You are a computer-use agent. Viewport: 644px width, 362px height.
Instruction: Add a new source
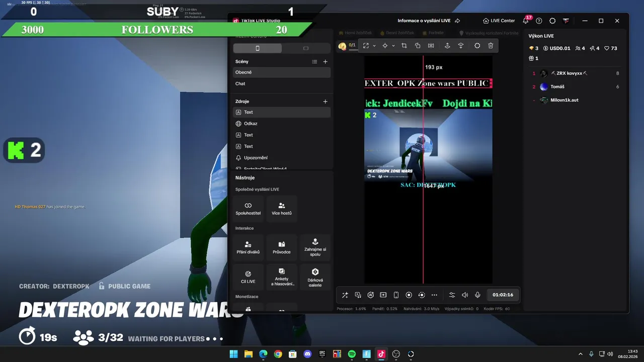click(x=325, y=102)
